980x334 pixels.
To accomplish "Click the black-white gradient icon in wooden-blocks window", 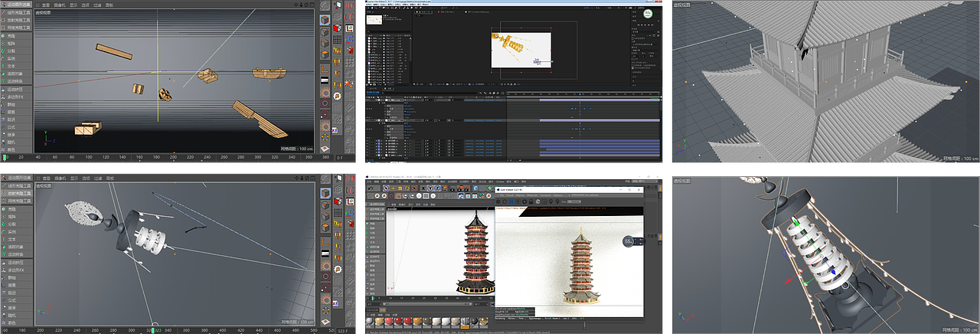I will pyautogui.click(x=325, y=79).
